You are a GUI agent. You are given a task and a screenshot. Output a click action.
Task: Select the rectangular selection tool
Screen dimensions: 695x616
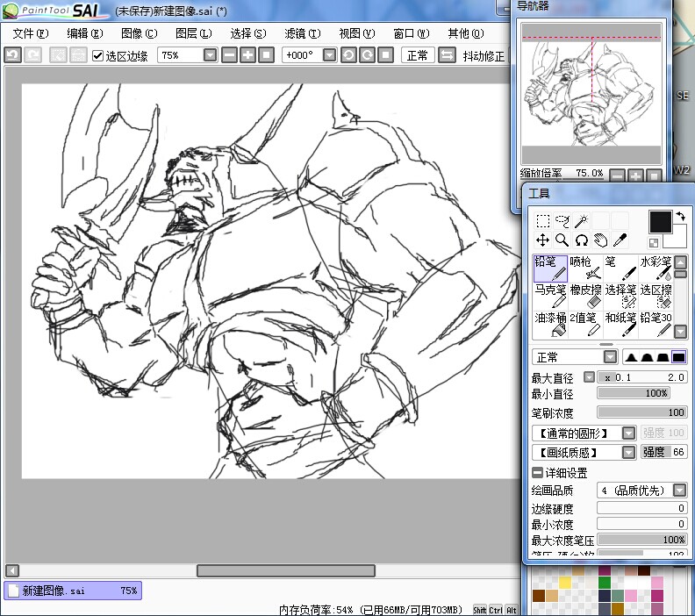pyautogui.click(x=543, y=222)
